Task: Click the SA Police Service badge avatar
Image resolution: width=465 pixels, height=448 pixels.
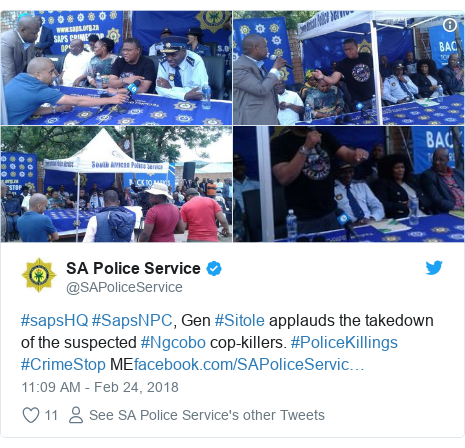Action: [39, 275]
